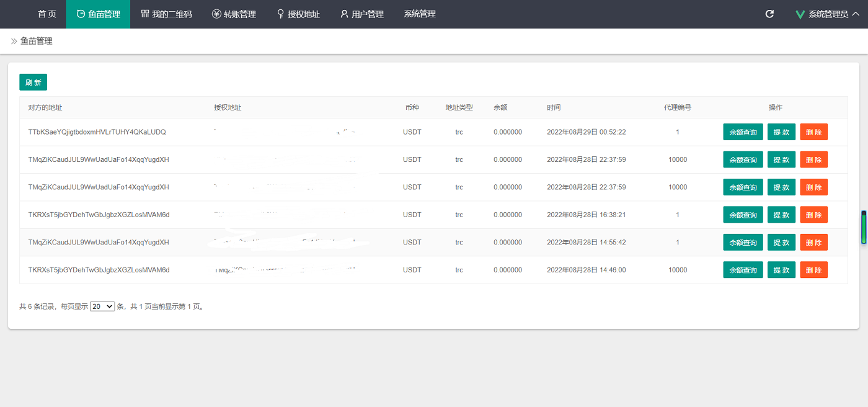Viewport: 868px width, 407px height.
Task: Open the 转账管理 menu item
Action: [239, 14]
